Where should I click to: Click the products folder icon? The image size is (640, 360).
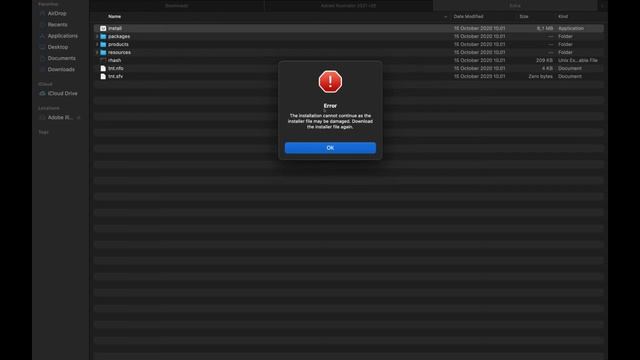tap(103, 44)
